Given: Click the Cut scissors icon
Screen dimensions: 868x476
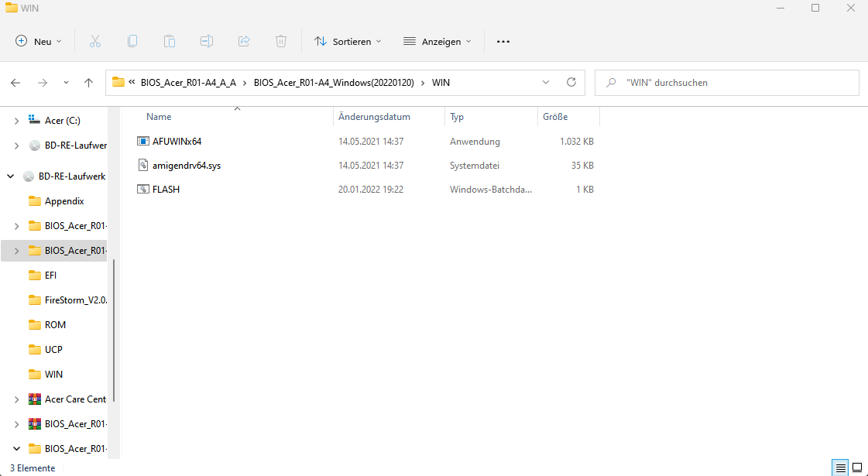Looking at the screenshot, I should coord(95,42).
